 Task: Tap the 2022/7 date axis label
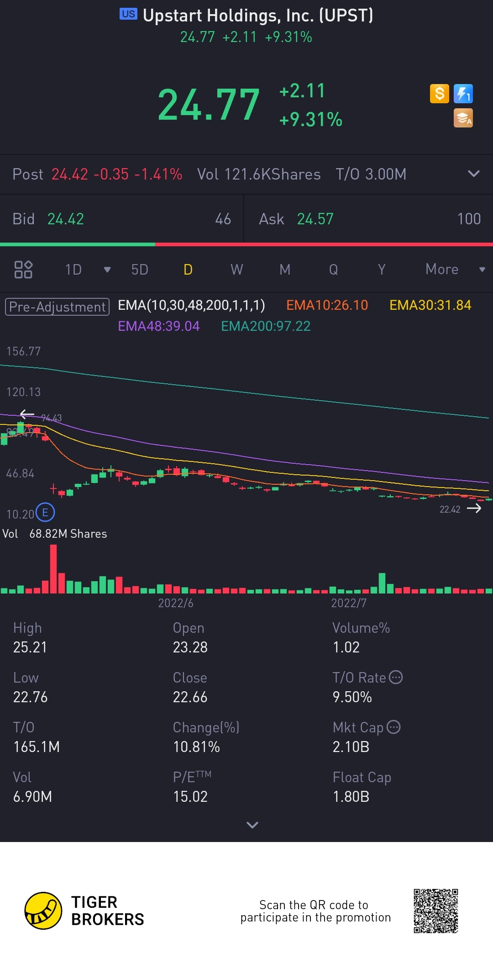tap(349, 603)
